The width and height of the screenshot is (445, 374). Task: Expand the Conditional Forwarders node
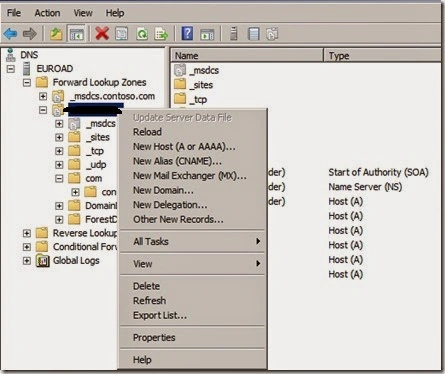click(27, 247)
